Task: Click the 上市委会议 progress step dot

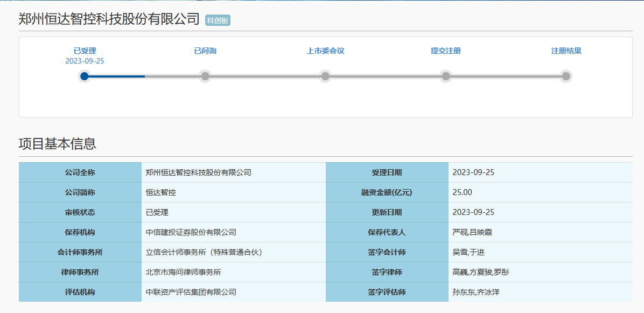Action: 325,76
